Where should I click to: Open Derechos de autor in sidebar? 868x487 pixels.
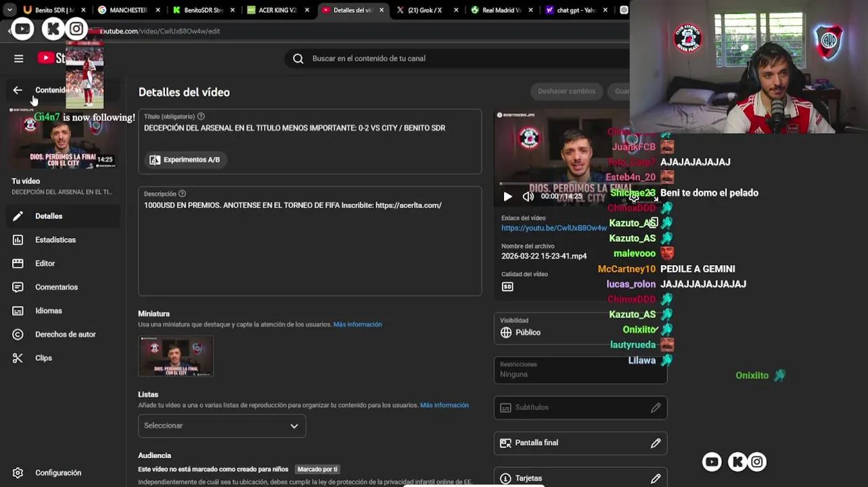click(x=64, y=335)
